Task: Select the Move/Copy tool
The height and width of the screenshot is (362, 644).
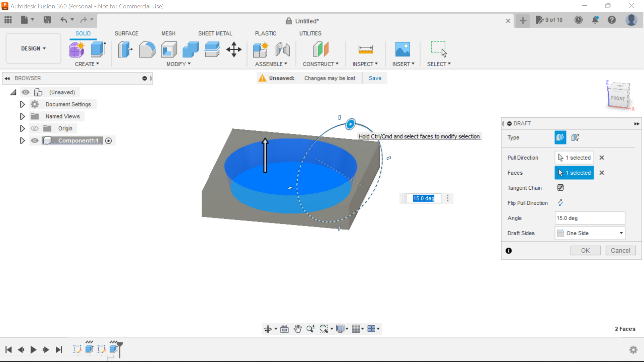Action: coord(234,49)
